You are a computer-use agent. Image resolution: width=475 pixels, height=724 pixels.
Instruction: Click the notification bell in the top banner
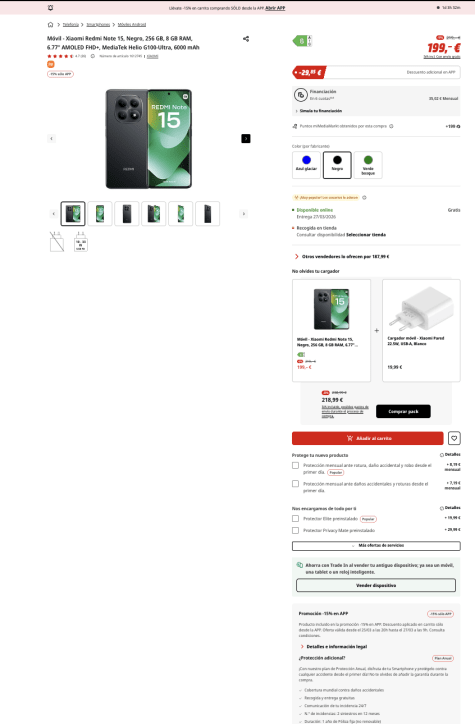[50, 8]
